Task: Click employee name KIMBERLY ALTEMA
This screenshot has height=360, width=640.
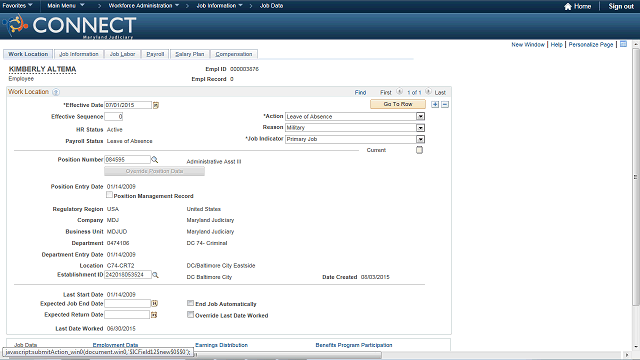Action: (42, 69)
